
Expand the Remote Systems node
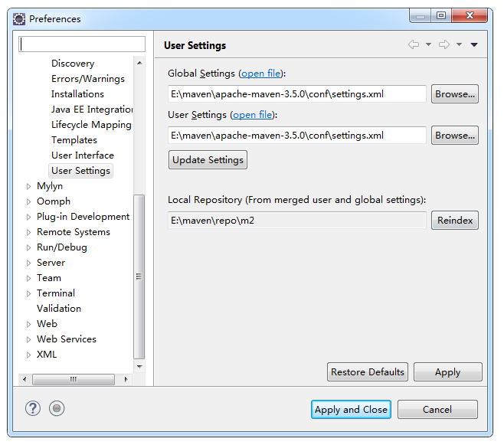28,232
